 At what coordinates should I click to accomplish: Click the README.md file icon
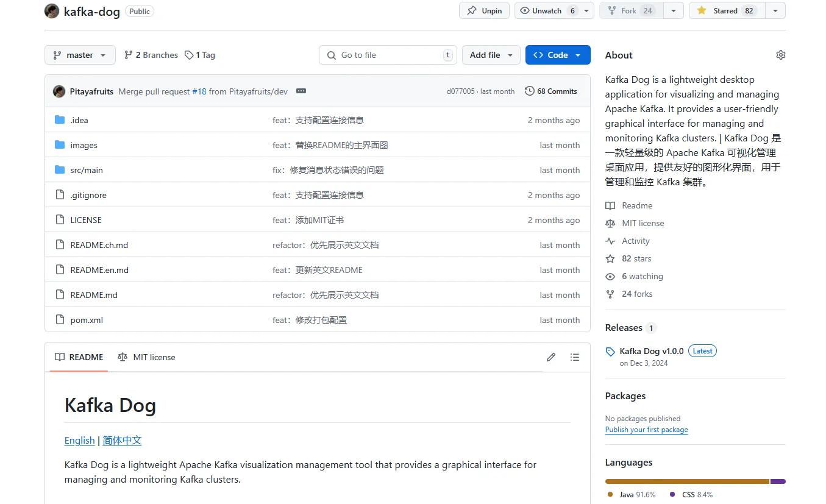60,295
